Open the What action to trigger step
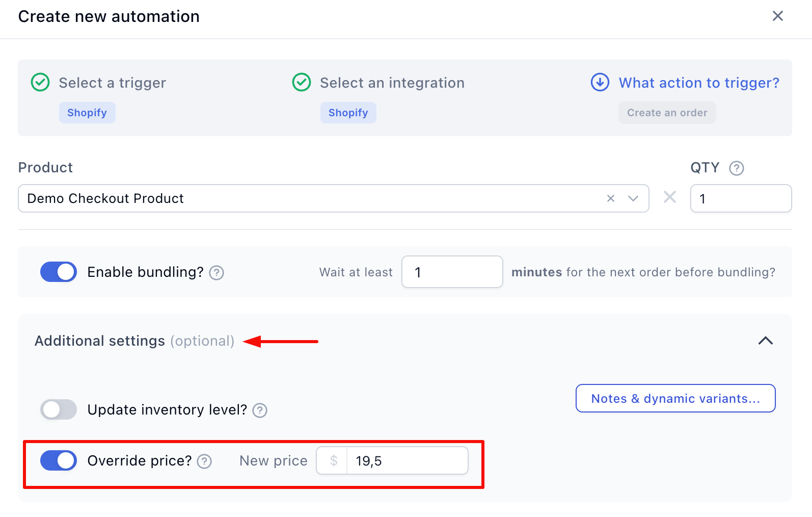This screenshot has width=812, height=517. (x=698, y=83)
